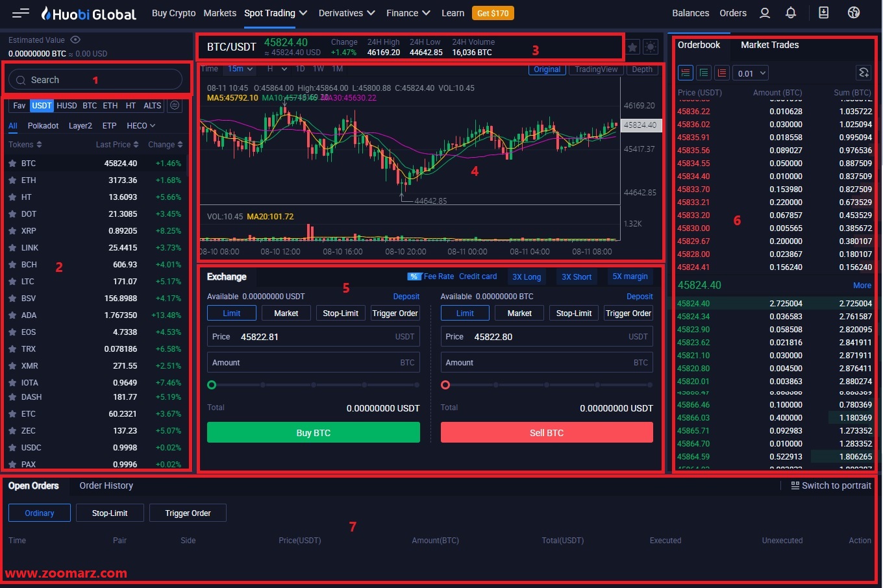Select the buy-only orderbook view icon
This screenshot has width=883, height=588.
point(704,73)
